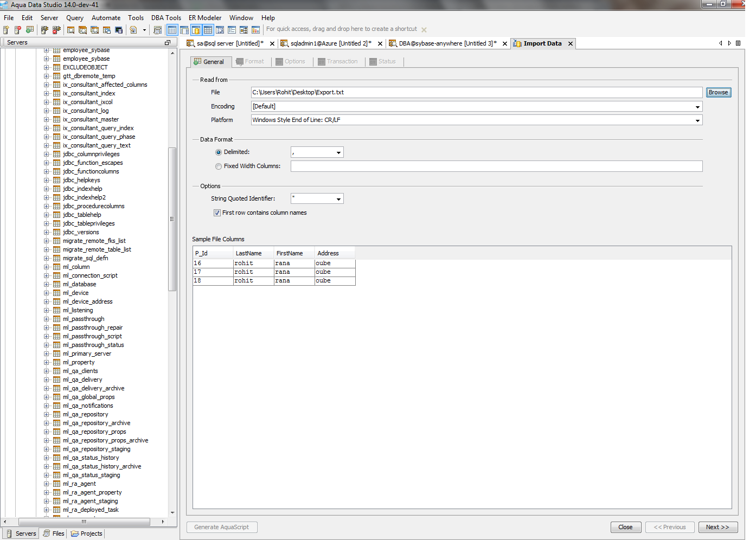Expand the jdbc_helpkeys tree node
The image size is (756, 540).
coord(47,180)
